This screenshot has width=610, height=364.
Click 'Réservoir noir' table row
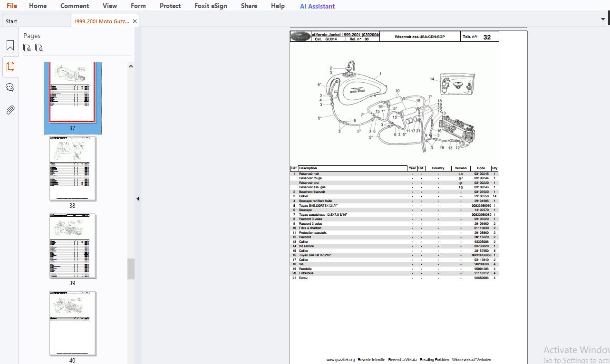394,174
